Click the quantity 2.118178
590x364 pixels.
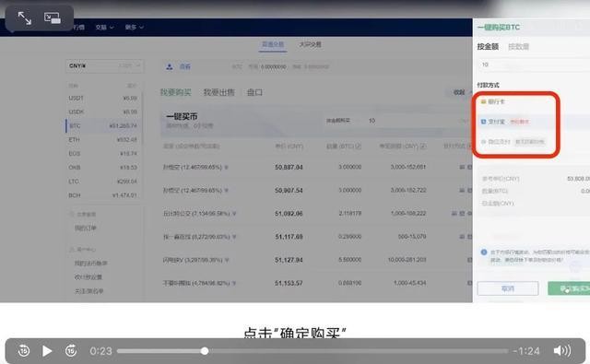[x=350, y=214]
